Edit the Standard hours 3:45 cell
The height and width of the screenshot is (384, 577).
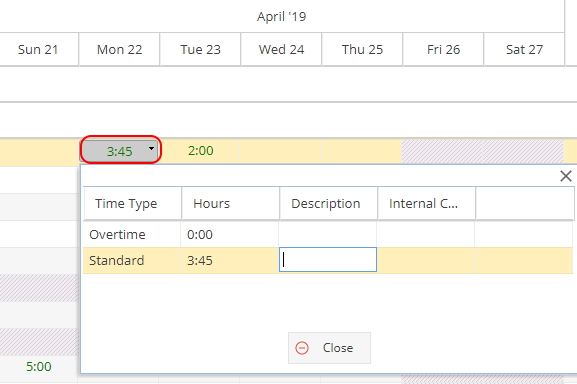[x=230, y=260]
